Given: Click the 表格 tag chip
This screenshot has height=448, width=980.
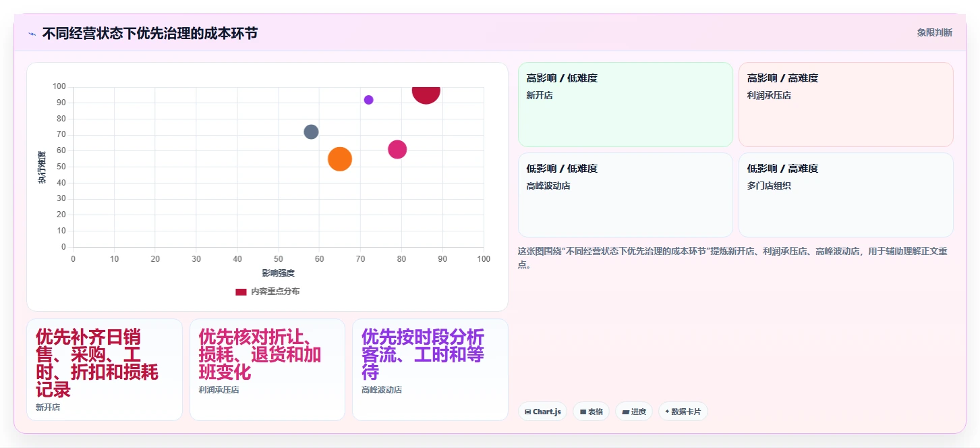Looking at the screenshot, I should 591,412.
